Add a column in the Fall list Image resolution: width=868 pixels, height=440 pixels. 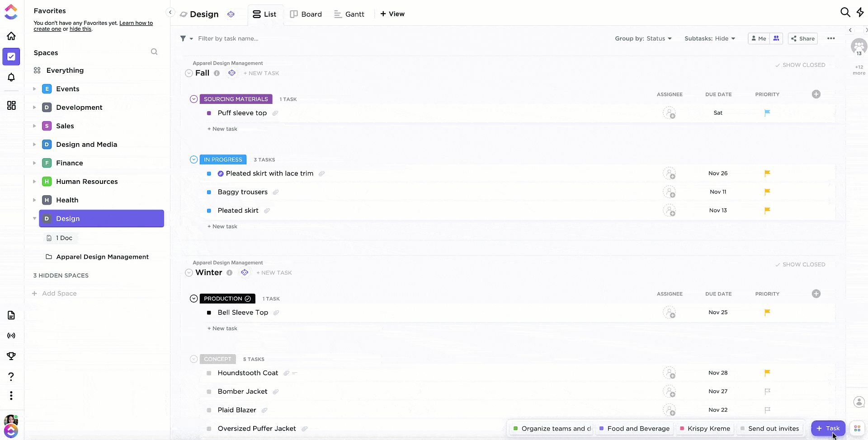point(816,94)
